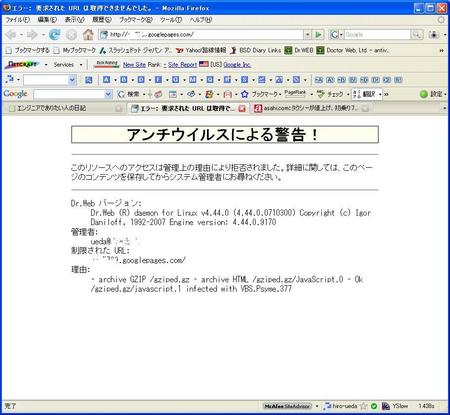The width and height of the screenshot is (450, 415).
Task: Open the Myブックマーク bookmark
Action: 75,50
